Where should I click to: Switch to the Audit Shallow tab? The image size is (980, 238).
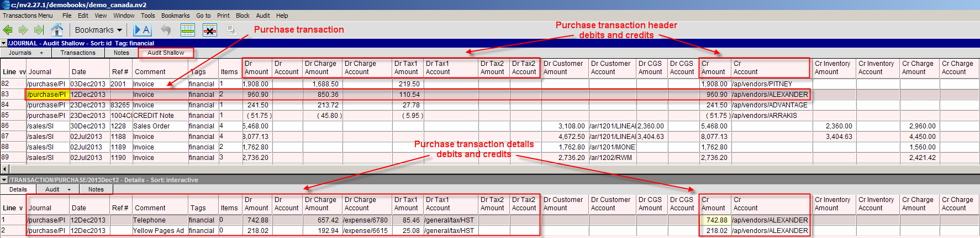pos(166,53)
